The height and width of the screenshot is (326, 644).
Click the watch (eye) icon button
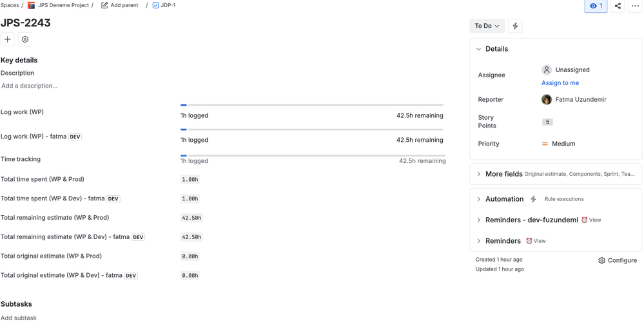point(596,6)
